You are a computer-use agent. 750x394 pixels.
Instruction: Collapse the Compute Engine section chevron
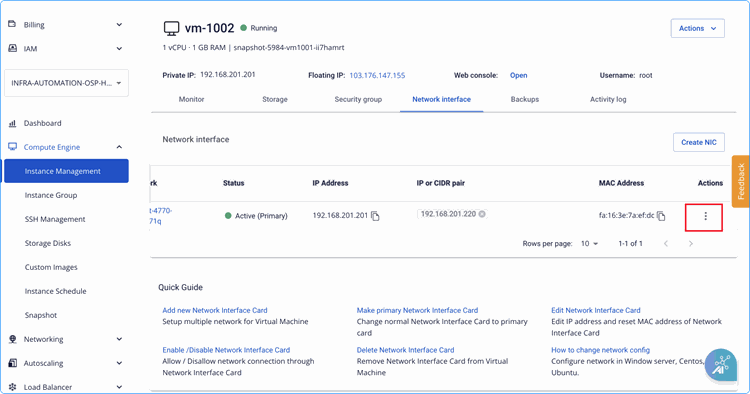pos(119,147)
